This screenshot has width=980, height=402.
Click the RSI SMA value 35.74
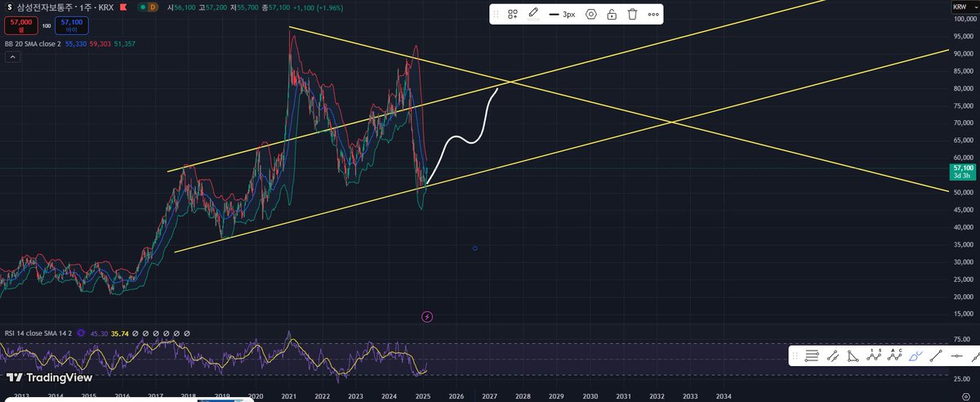[x=120, y=333]
